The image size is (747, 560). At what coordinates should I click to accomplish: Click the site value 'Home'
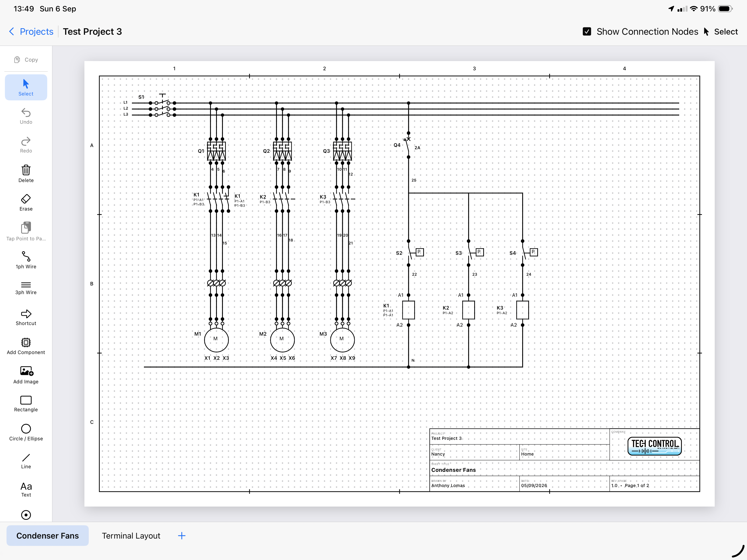click(527, 454)
